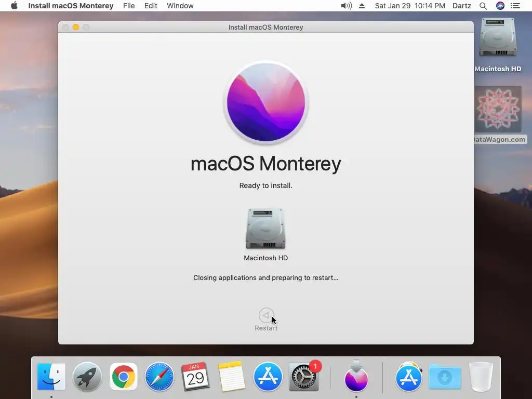Open the Dartz user menu
This screenshot has width=532, height=399.
(462, 6)
